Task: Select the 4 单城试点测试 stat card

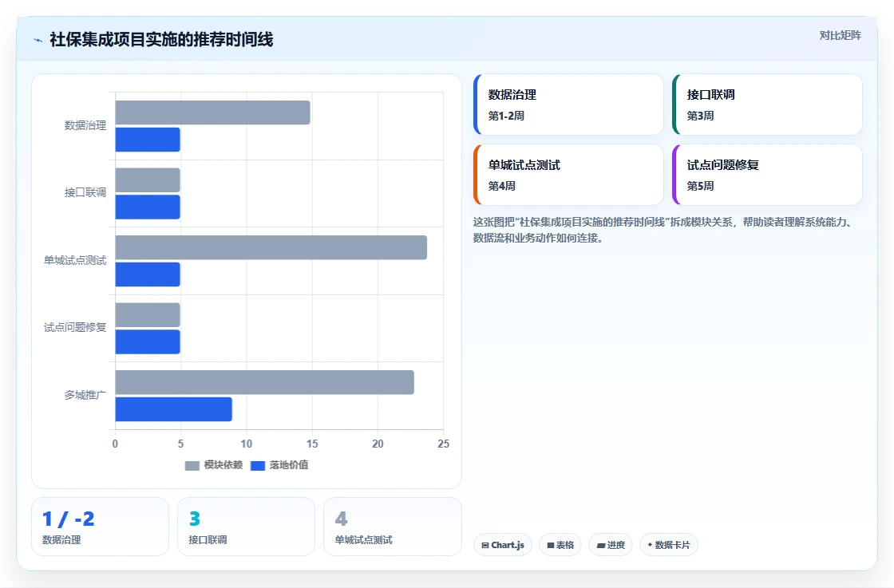Action: [392, 527]
